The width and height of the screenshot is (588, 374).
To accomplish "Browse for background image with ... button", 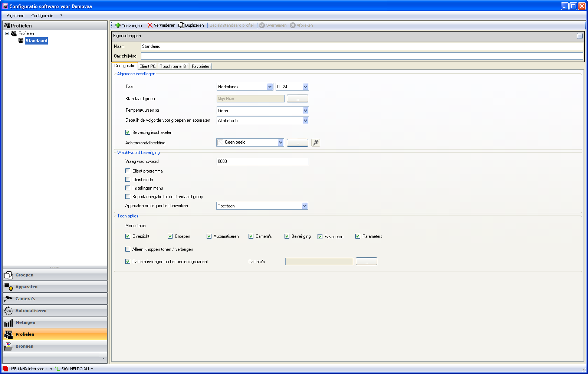I will (298, 143).
